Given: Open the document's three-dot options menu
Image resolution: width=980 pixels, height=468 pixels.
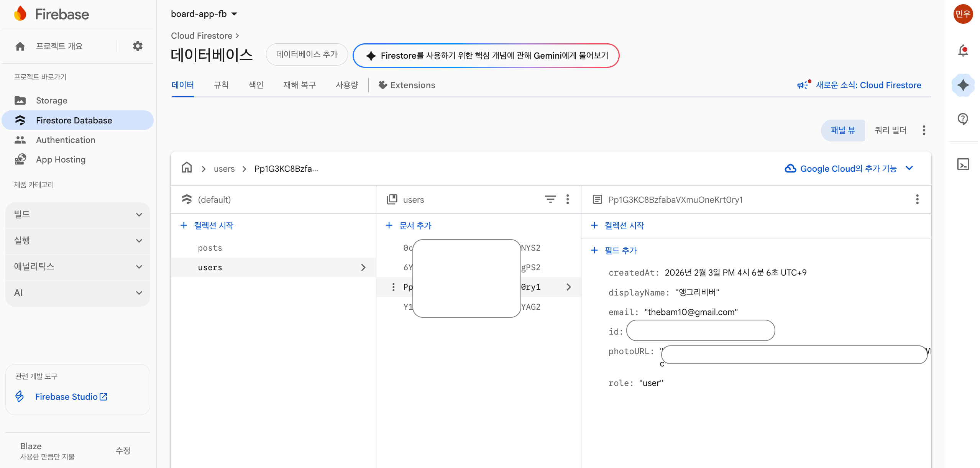Looking at the screenshot, I should [x=917, y=199].
